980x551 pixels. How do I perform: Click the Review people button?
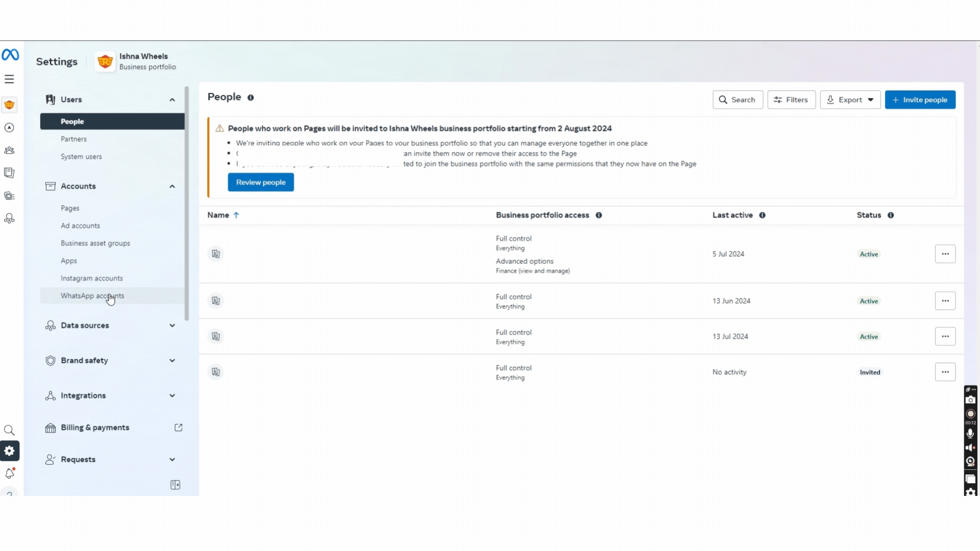[x=260, y=183]
